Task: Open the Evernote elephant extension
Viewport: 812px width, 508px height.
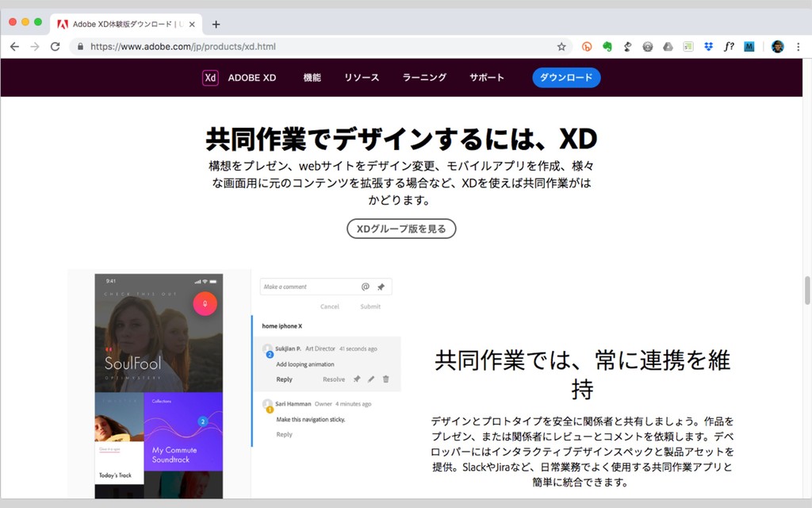Action: pyautogui.click(x=607, y=47)
